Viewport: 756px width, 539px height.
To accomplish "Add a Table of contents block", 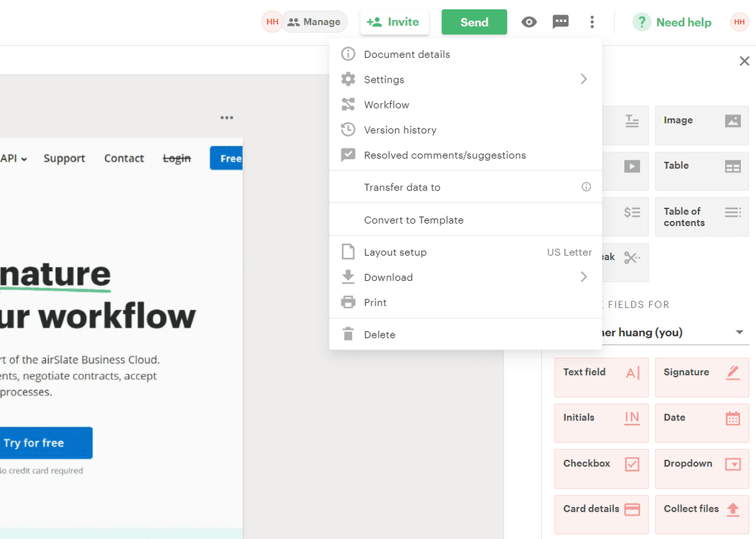I will [x=701, y=217].
